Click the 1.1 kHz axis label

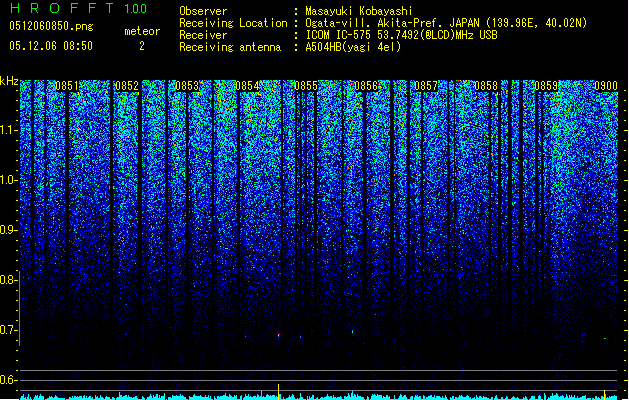(9, 130)
